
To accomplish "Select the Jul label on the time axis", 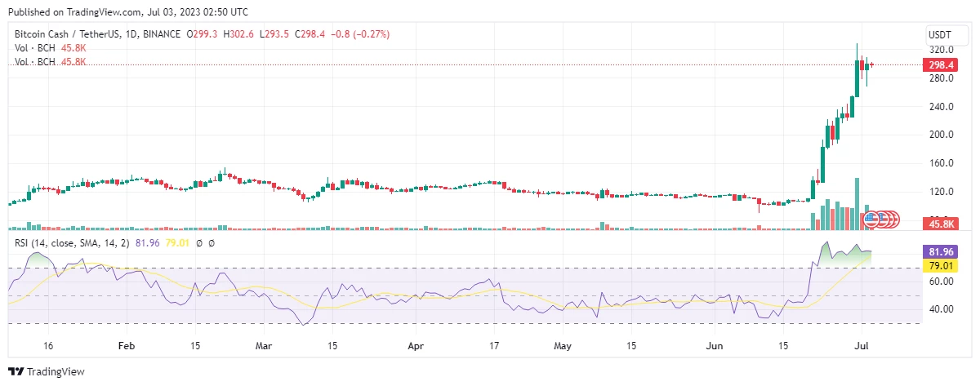I will click(859, 346).
